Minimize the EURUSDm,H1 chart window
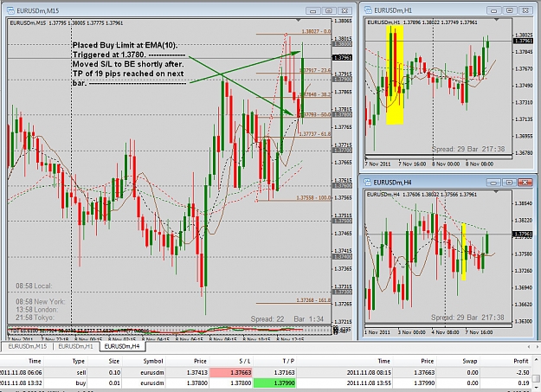The height and width of the screenshot is (392, 541). coord(493,10)
